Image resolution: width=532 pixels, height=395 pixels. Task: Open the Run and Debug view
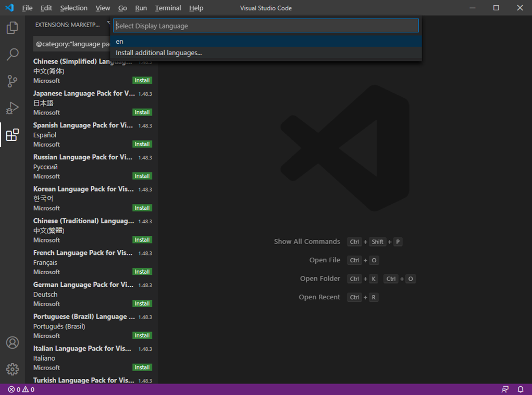(12, 108)
